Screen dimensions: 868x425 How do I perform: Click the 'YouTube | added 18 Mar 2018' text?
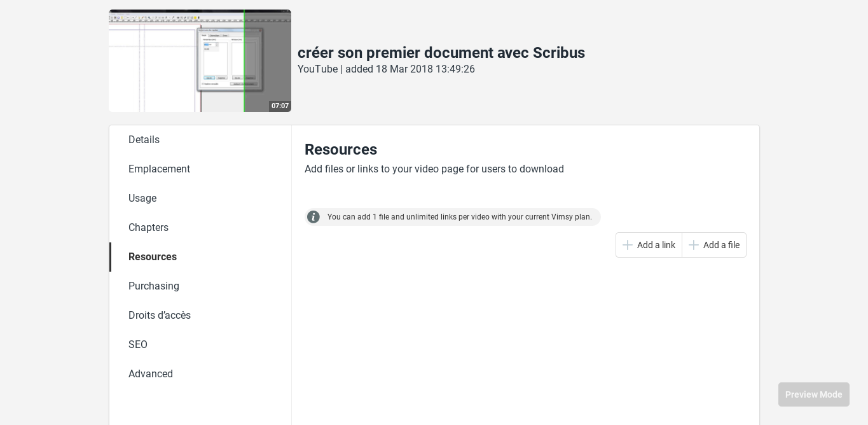click(386, 69)
